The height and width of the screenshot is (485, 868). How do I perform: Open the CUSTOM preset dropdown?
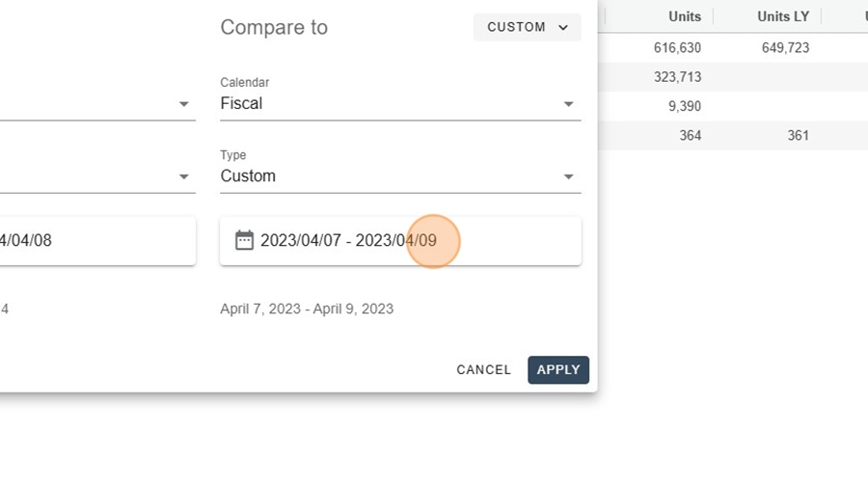click(527, 27)
